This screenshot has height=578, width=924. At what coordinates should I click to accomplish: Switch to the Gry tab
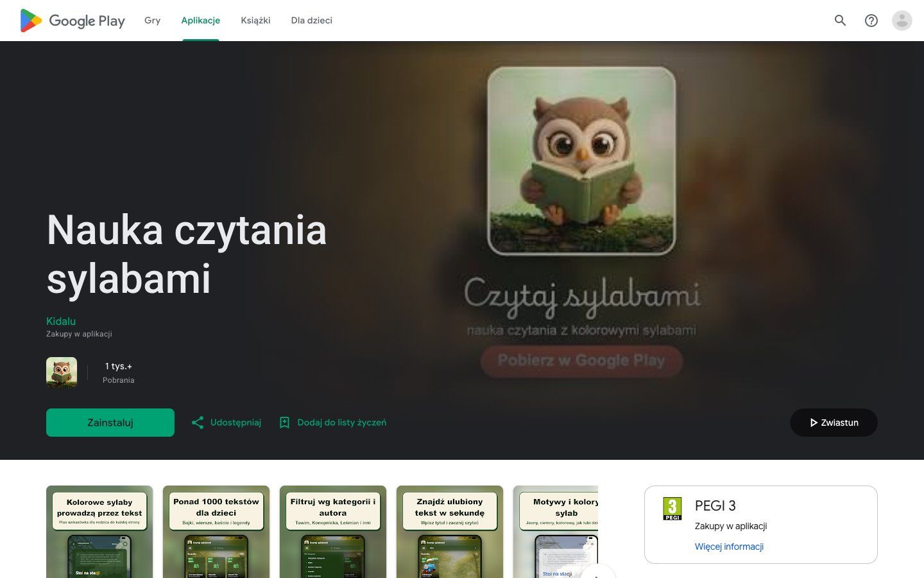click(152, 21)
